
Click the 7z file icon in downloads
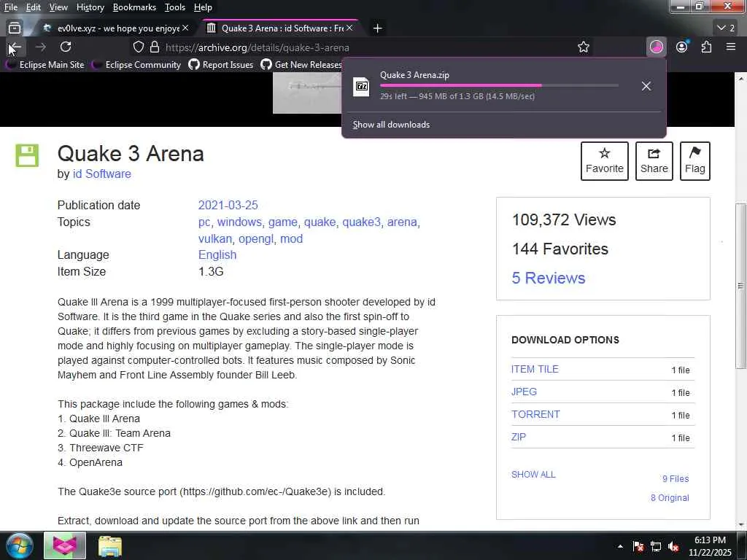click(x=362, y=86)
